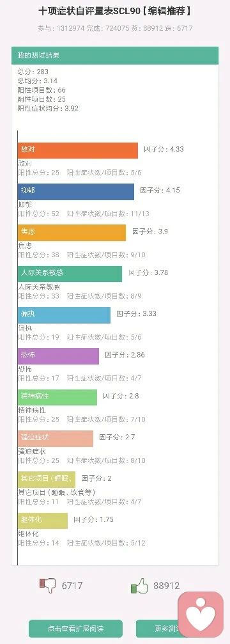This screenshot has width=230, height=644.
Task: Select the light green 精神病性 bar
Action: 57,397
